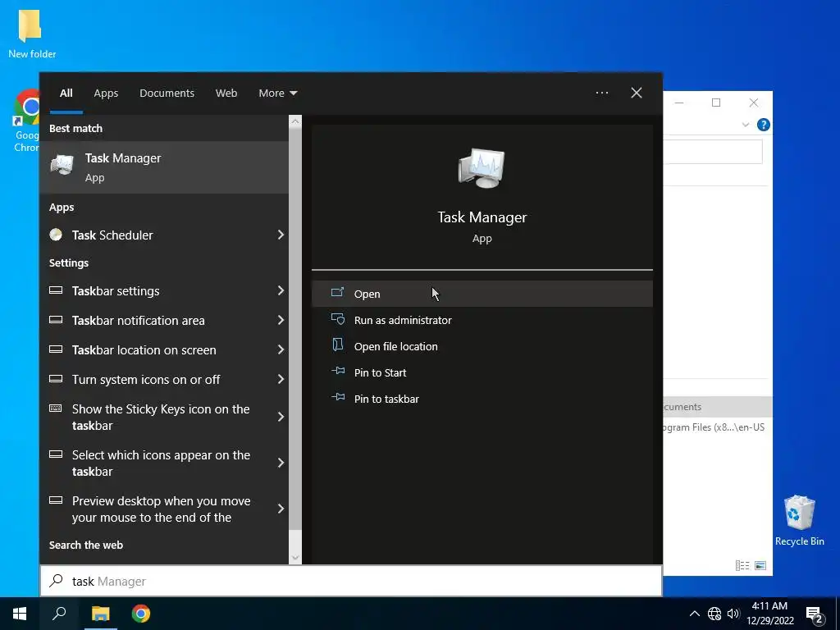Expand the Taskbar location on screen arrow
840x630 pixels.
click(281, 349)
